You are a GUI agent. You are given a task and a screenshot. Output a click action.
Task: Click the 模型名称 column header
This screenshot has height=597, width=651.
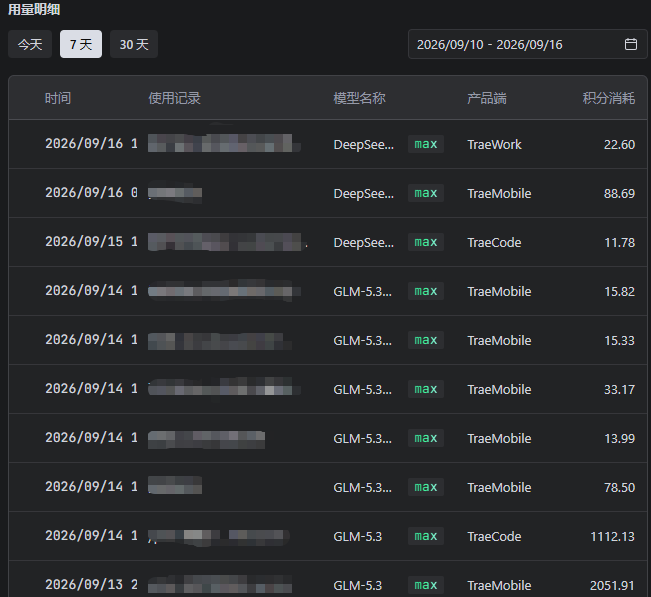(360, 98)
